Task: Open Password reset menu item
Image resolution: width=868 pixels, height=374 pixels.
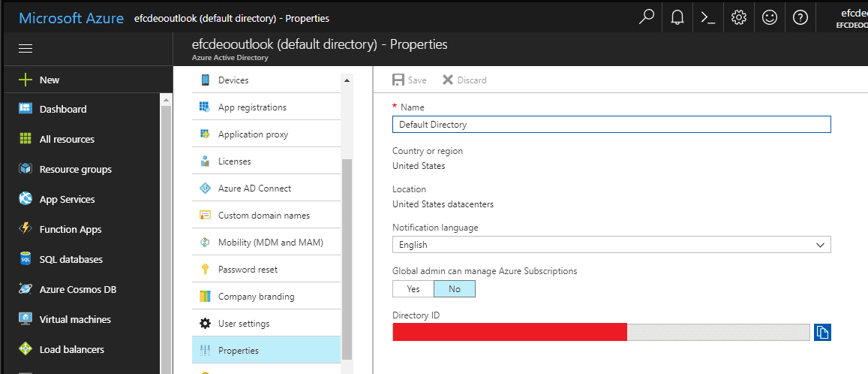Action: 266,270
